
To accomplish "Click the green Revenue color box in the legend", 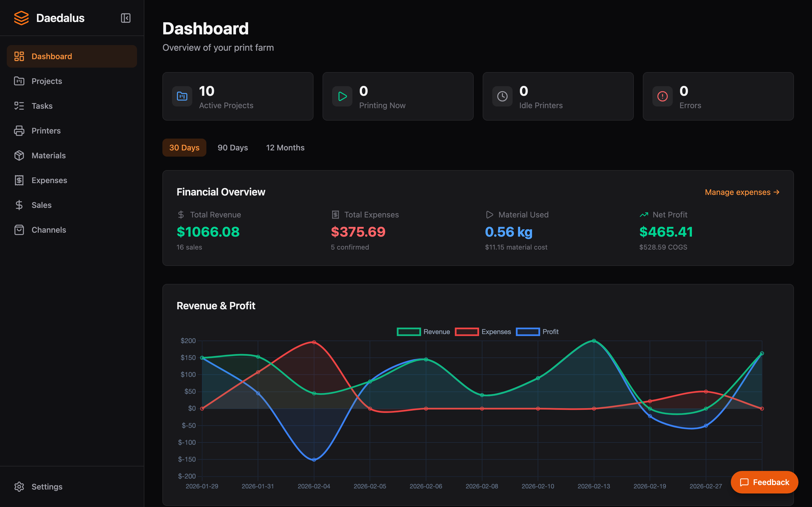I will click(409, 332).
